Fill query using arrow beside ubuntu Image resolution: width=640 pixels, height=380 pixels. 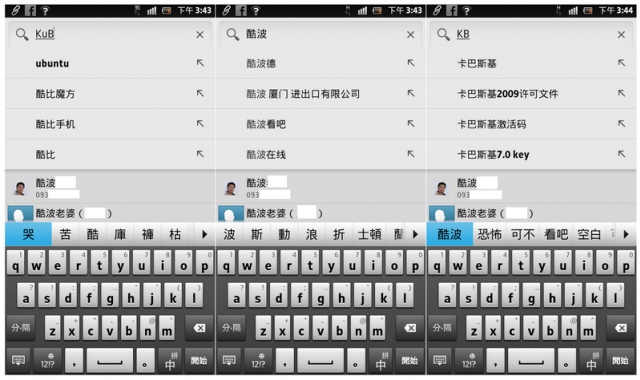pyautogui.click(x=200, y=63)
